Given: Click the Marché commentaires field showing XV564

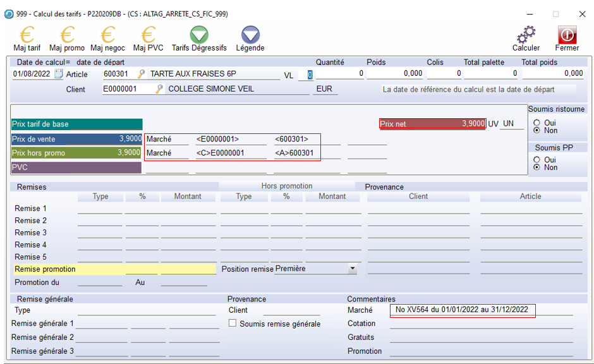Looking at the screenshot, I should tap(462, 310).
